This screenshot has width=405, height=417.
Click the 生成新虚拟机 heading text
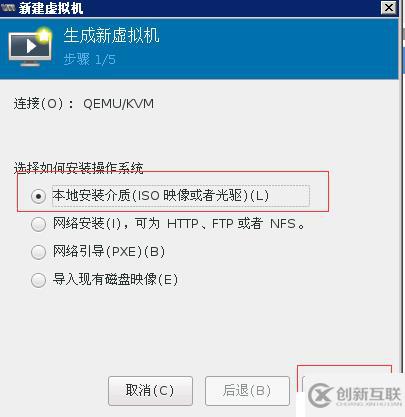coord(111,35)
